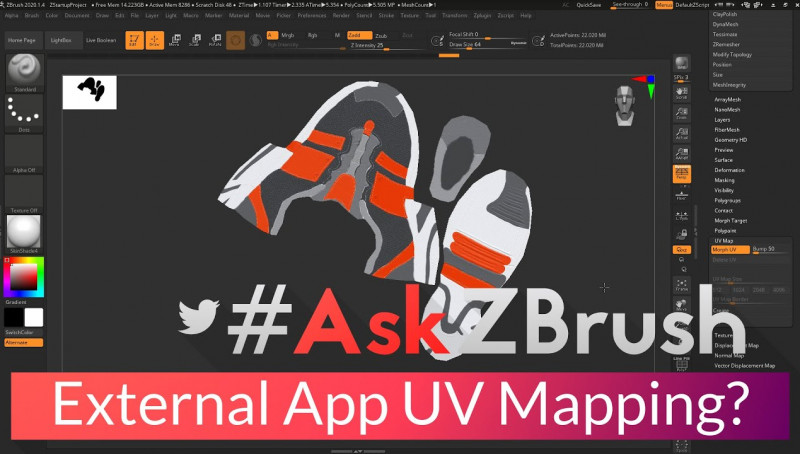Open the SkinShade4 material selector
The height and width of the screenshot is (454, 800).
(24, 234)
